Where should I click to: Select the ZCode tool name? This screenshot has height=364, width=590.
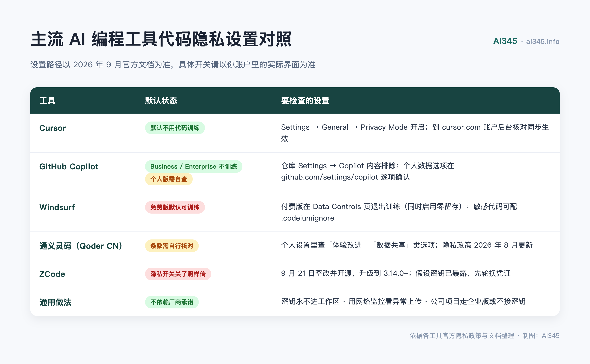click(x=52, y=274)
